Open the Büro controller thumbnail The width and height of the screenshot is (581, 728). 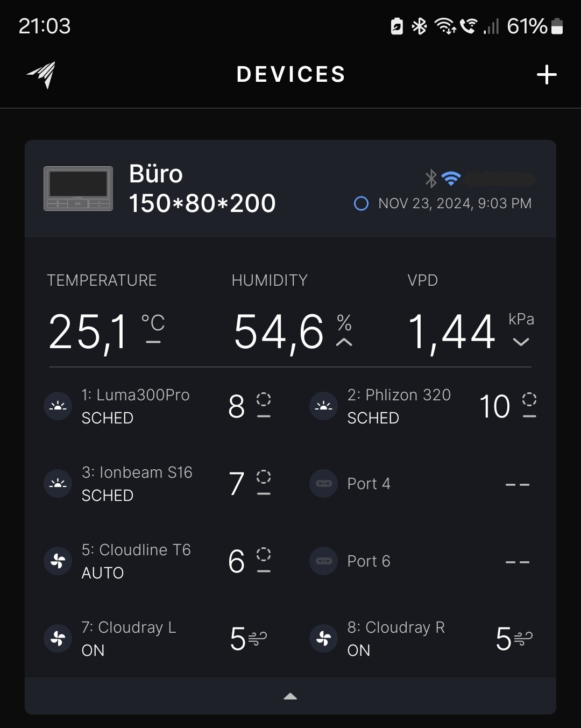pyautogui.click(x=78, y=188)
